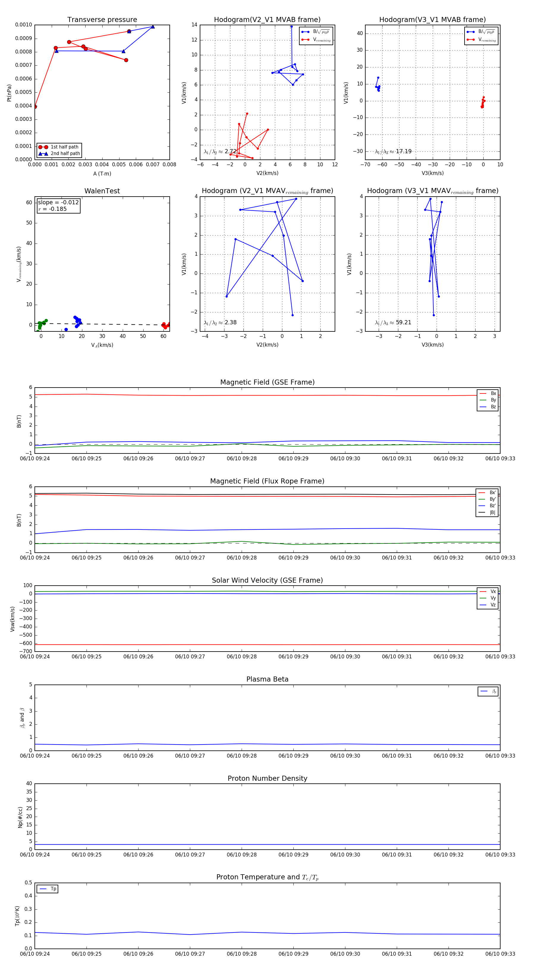Viewport: 535px width, 980px height.
Task: Click the 'Np(#/cc)' y-axis label
Action: pyautogui.click(x=20, y=816)
